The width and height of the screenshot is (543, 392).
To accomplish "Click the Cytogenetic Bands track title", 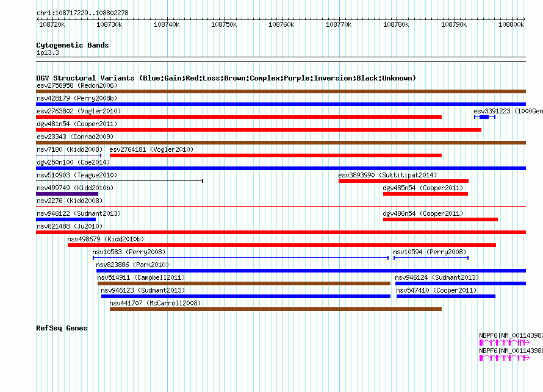I will click(73, 45).
